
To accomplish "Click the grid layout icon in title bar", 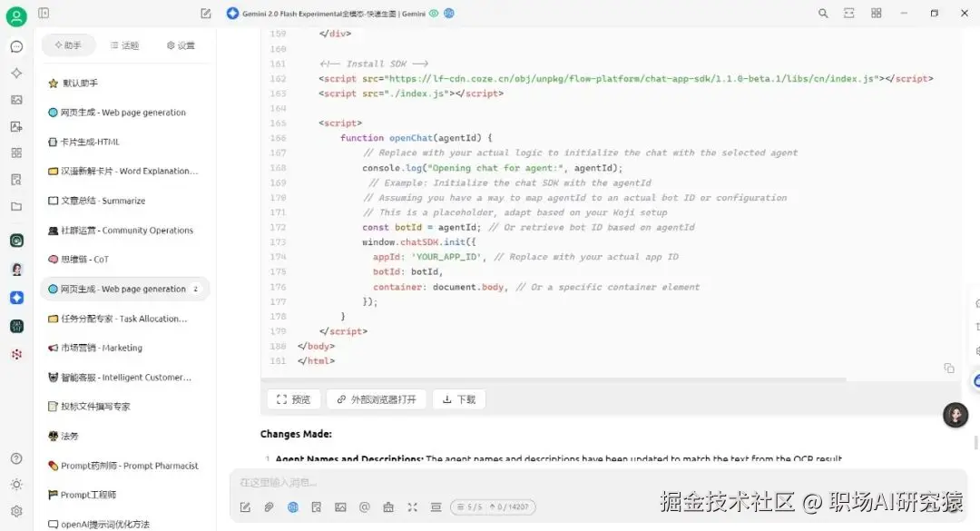I will 877,13.
